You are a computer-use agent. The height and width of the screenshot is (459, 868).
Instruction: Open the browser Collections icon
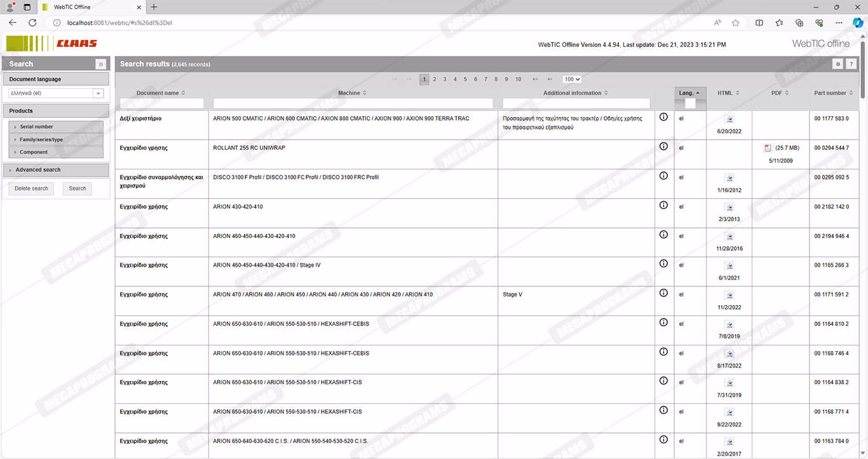[x=799, y=22]
